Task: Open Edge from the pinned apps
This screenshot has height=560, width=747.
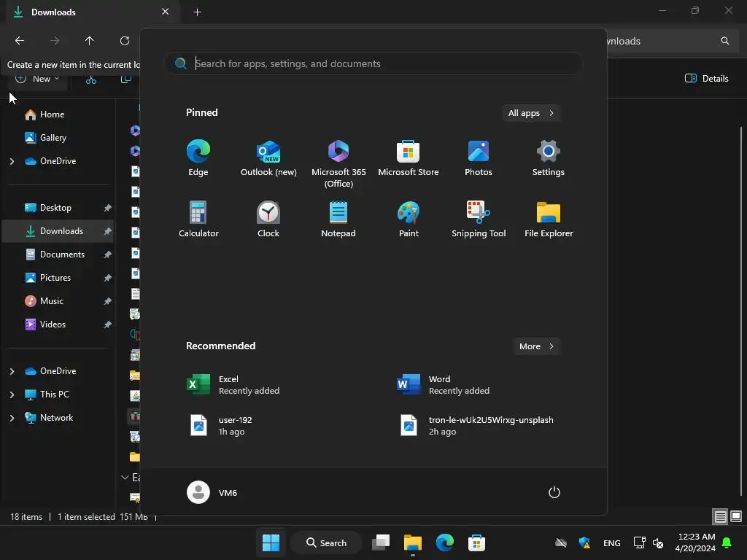Action: point(198,158)
